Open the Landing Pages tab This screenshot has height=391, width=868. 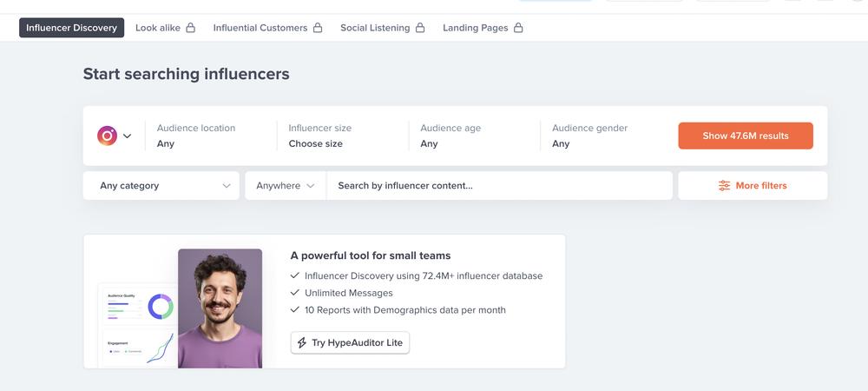click(482, 28)
